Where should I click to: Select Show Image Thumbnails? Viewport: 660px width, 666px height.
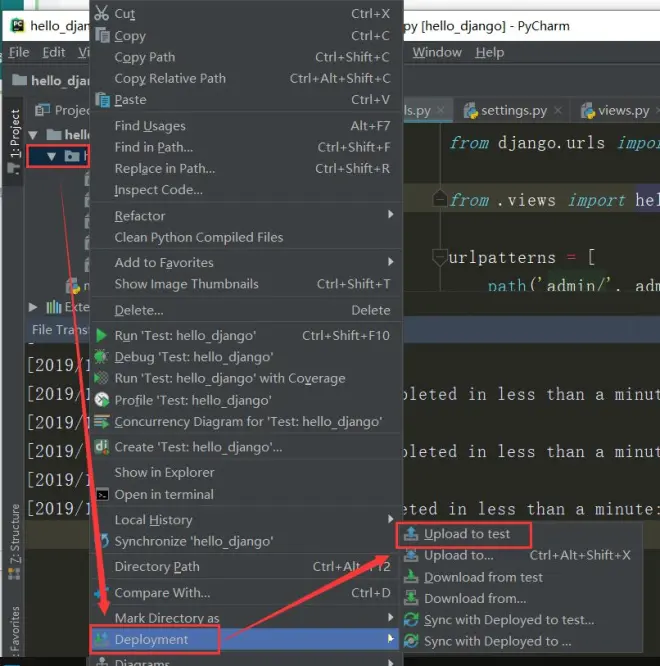(x=246, y=284)
